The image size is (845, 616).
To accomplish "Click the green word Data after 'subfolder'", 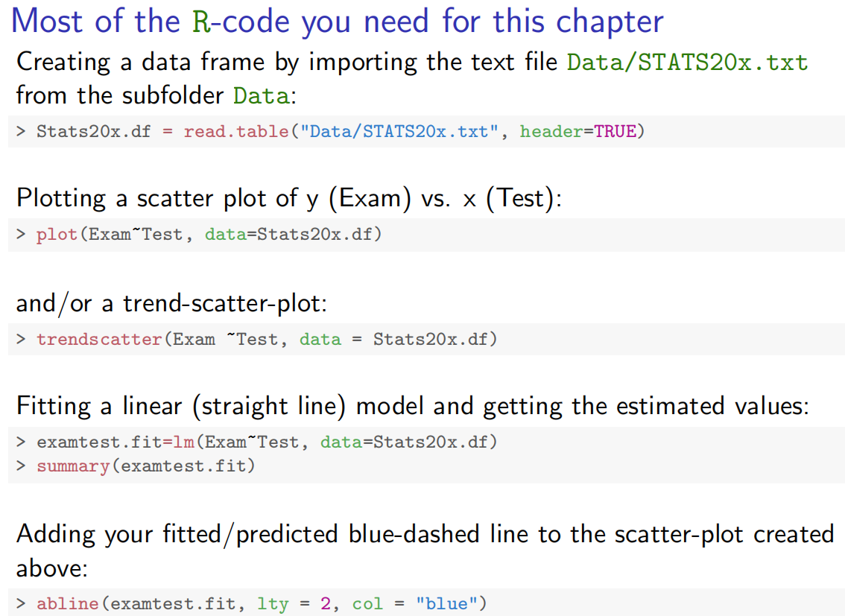I will click(260, 96).
